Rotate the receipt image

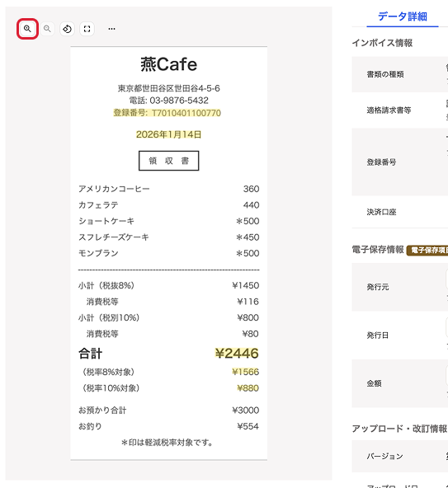(67, 29)
